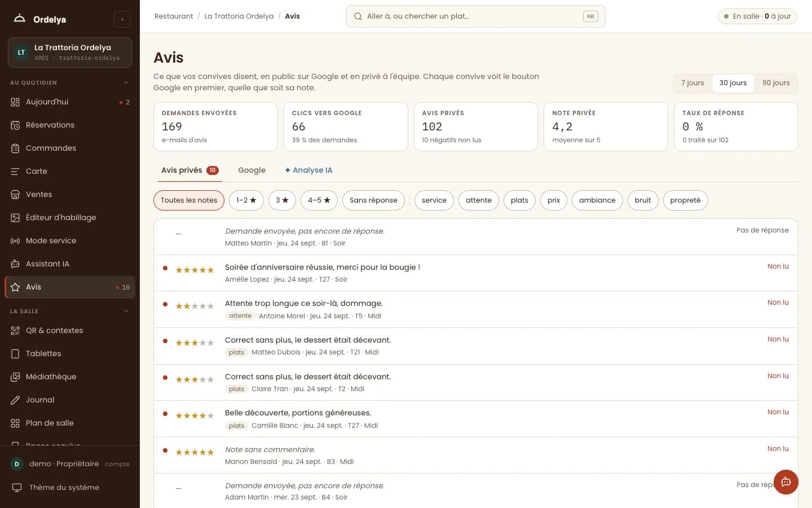Viewport: 812px width, 508px height.
Task: Click the Éditeur d'habillage icon
Action: click(x=15, y=218)
